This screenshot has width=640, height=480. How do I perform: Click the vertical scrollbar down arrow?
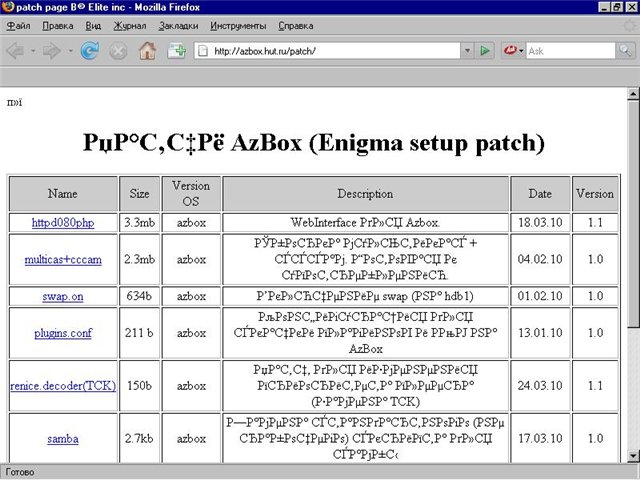[x=633, y=455]
